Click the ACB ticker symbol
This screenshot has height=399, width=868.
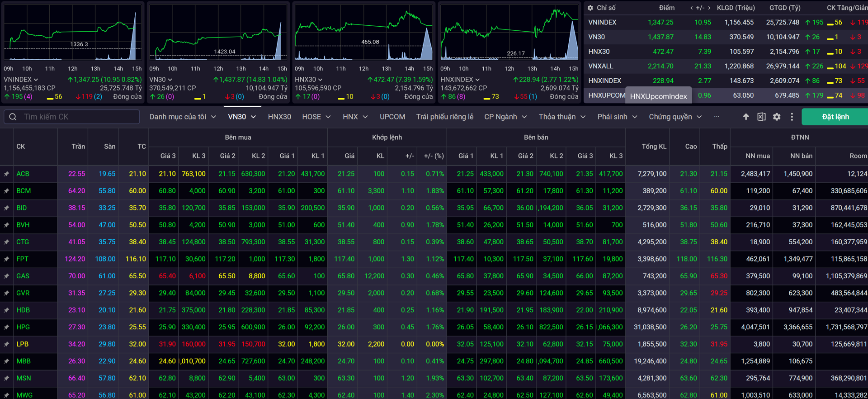pos(23,174)
